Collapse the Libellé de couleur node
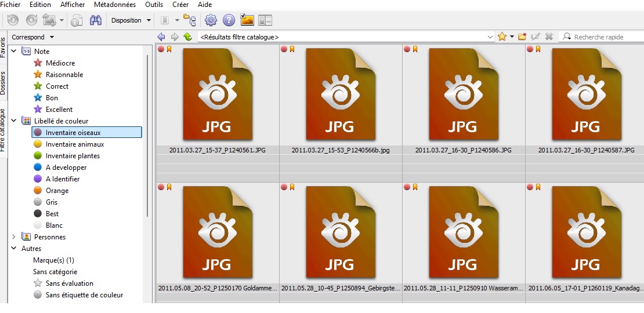Image resolution: width=644 pixels, height=313 pixels. pos(13,121)
